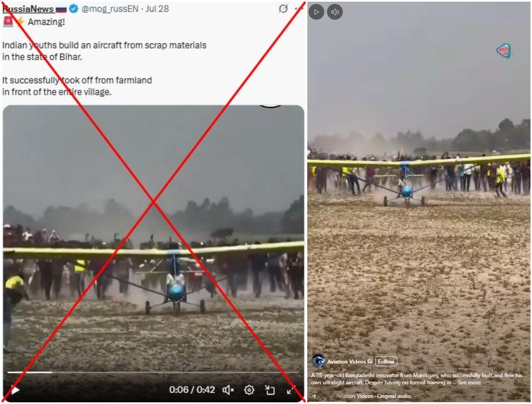The height and width of the screenshot is (404, 532).
Task: Click the picture-in-picture icon in video controls
Action: [x=270, y=390]
